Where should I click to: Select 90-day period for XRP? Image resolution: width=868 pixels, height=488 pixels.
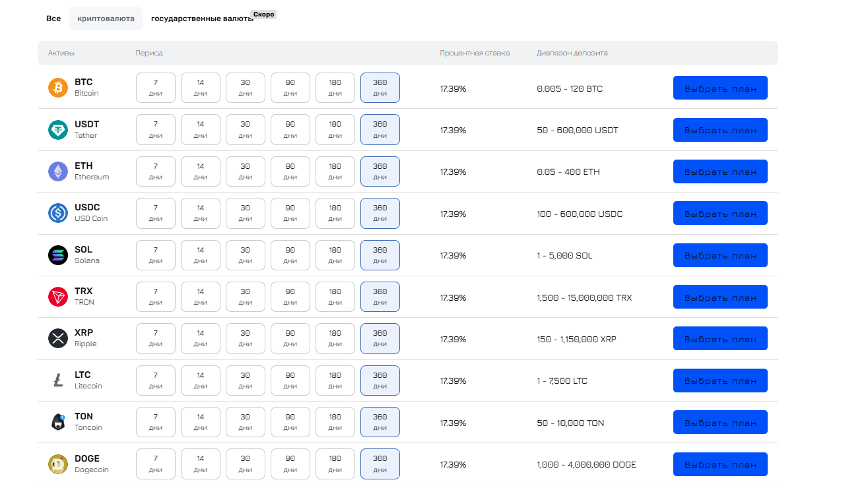290,339
